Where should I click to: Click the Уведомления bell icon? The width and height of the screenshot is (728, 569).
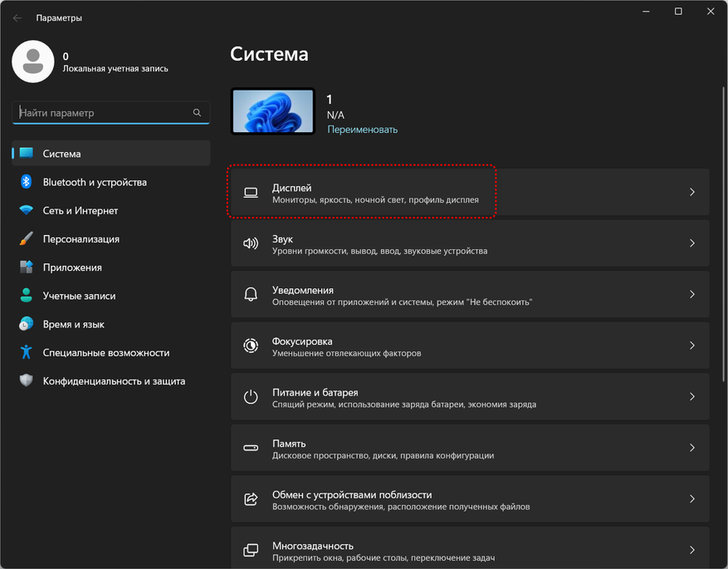pos(250,295)
